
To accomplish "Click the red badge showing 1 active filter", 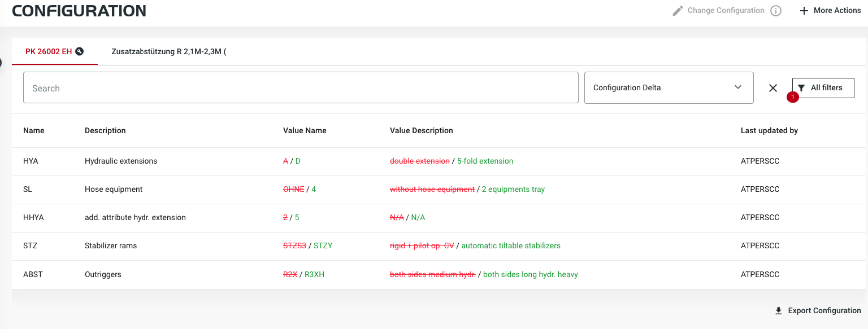I will tap(793, 97).
